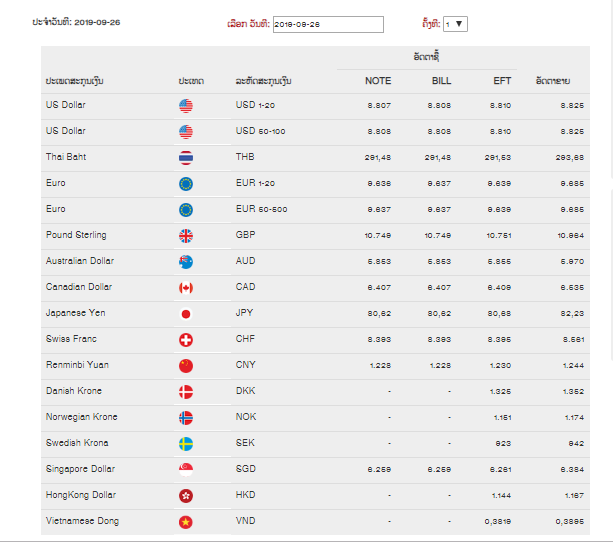Viewport: 613px width, 544px height.
Task: Click the Vietnamese Dong flag icon
Action: pos(186,522)
